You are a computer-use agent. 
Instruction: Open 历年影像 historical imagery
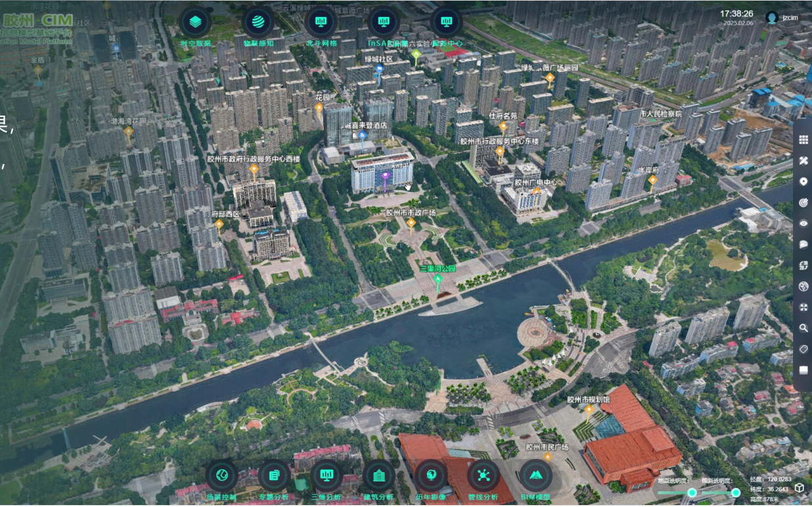[431, 475]
